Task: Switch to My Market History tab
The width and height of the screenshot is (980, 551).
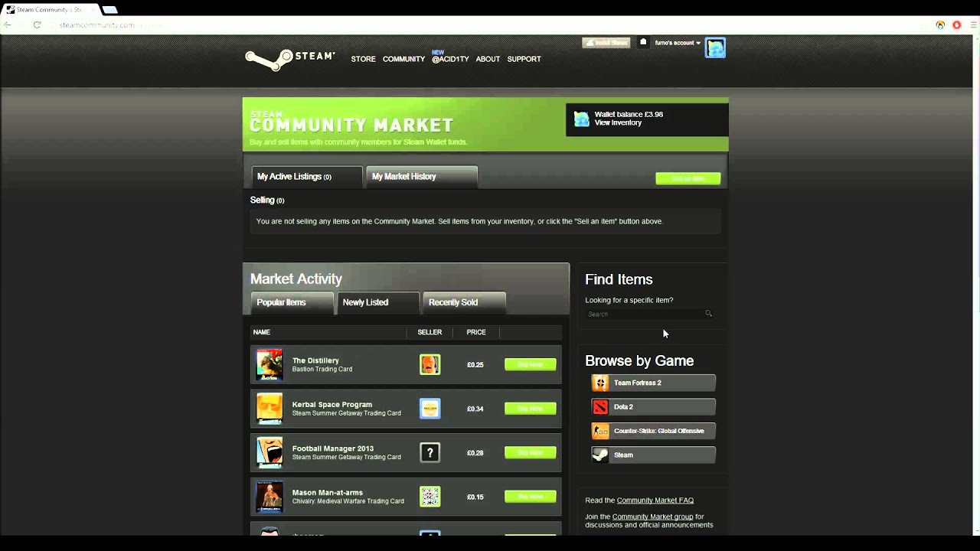Action: point(422,177)
